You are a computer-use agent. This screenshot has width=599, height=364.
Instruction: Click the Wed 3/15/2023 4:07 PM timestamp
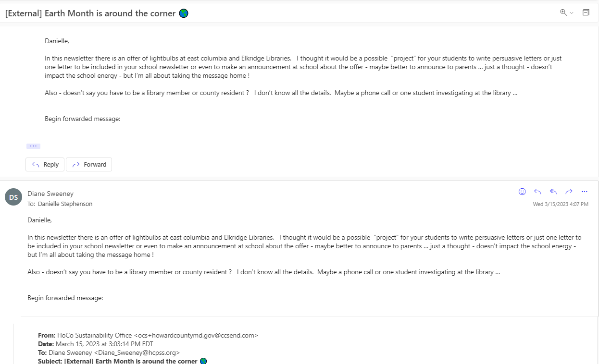[561, 204]
